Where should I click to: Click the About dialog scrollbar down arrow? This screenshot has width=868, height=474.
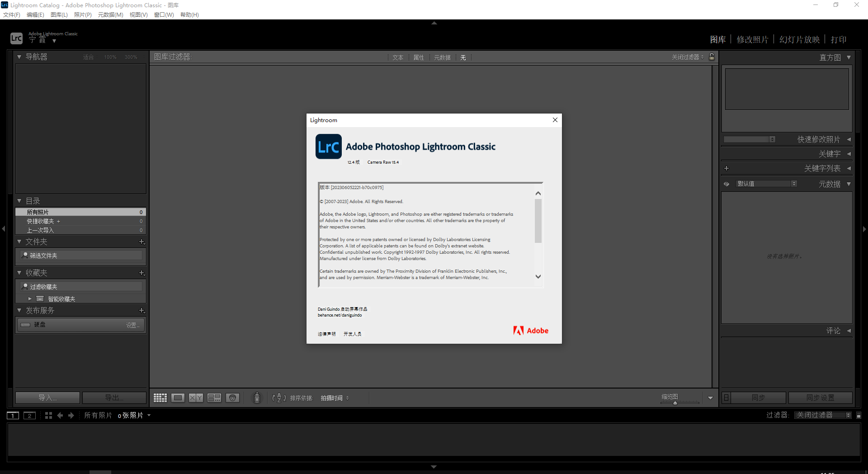tap(538, 276)
